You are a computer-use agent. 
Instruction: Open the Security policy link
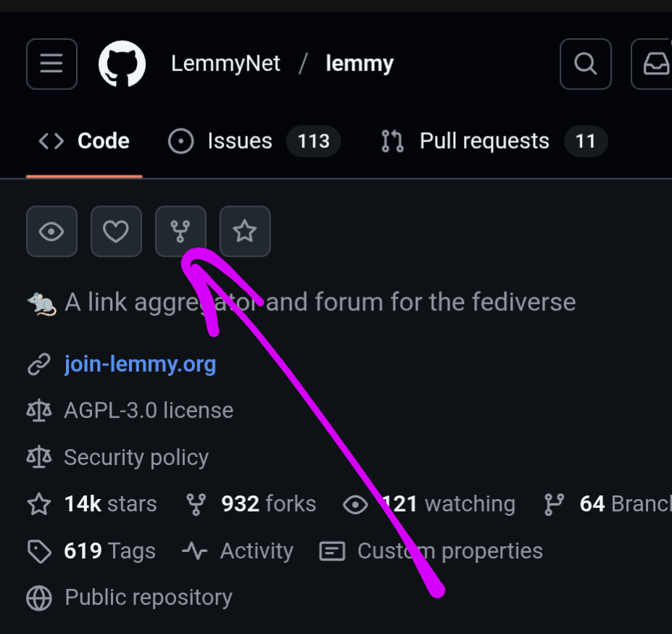pyautogui.click(x=136, y=457)
